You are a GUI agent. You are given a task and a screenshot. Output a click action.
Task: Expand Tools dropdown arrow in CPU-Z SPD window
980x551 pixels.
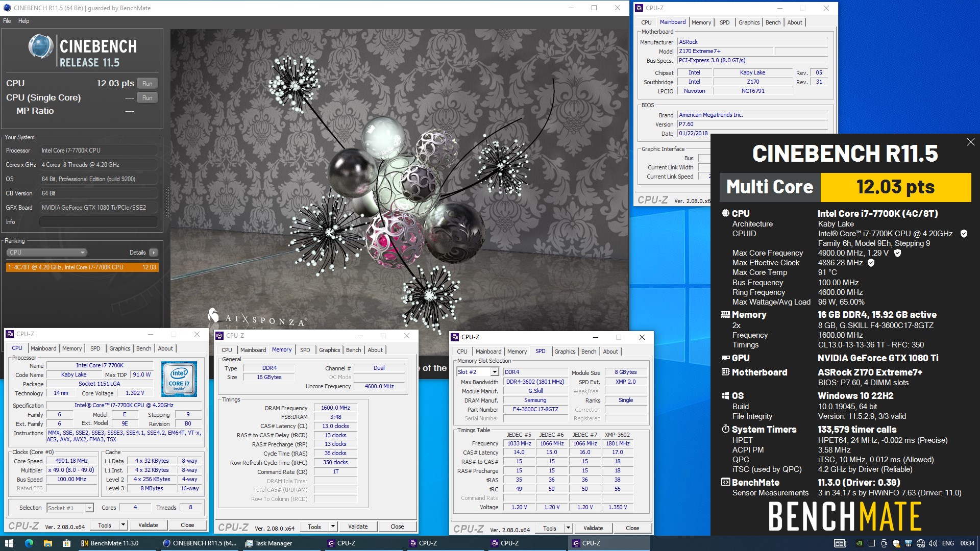point(568,528)
